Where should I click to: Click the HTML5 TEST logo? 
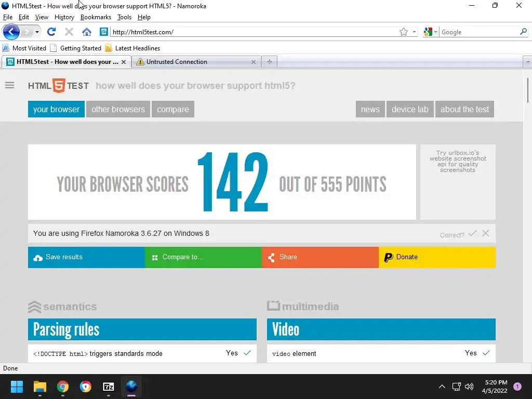tap(58, 86)
